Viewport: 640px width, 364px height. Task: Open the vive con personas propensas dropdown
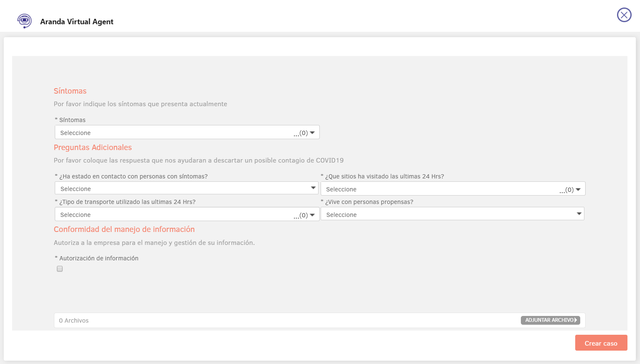(452, 214)
